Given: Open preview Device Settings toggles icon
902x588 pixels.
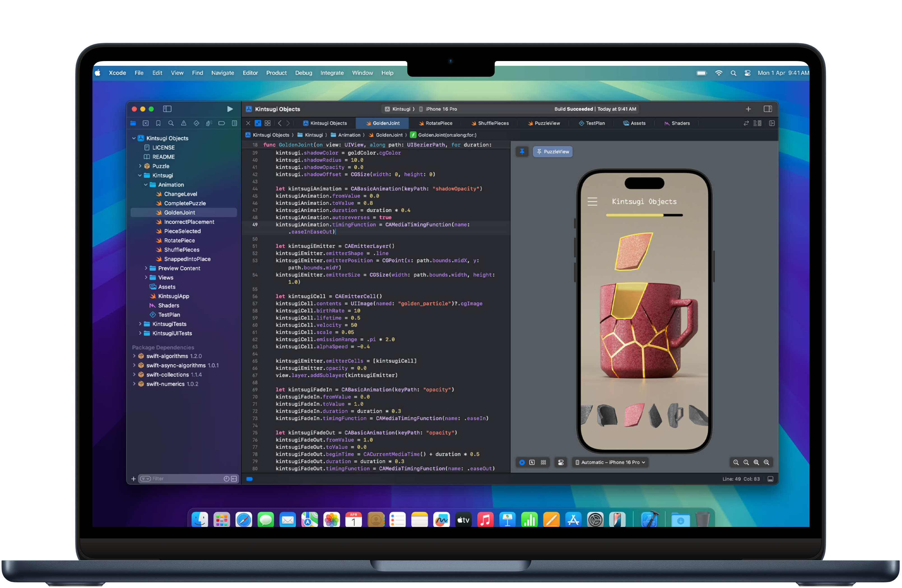Looking at the screenshot, I should click(561, 462).
